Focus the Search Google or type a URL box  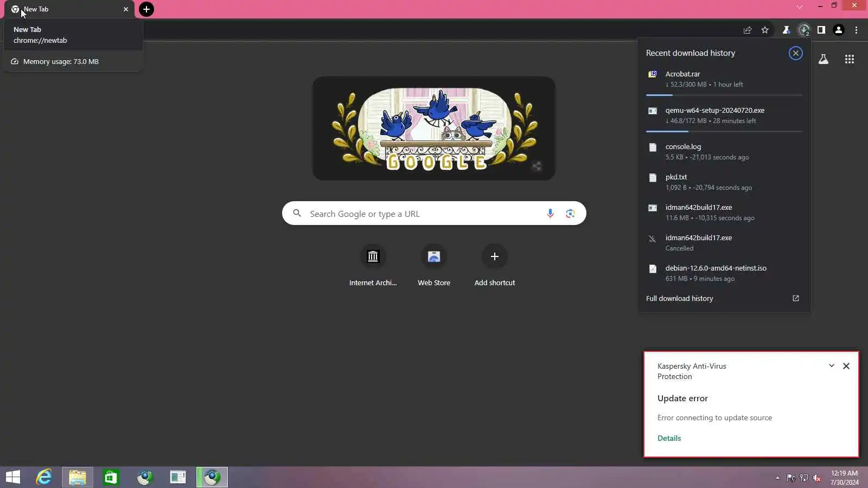point(434,214)
